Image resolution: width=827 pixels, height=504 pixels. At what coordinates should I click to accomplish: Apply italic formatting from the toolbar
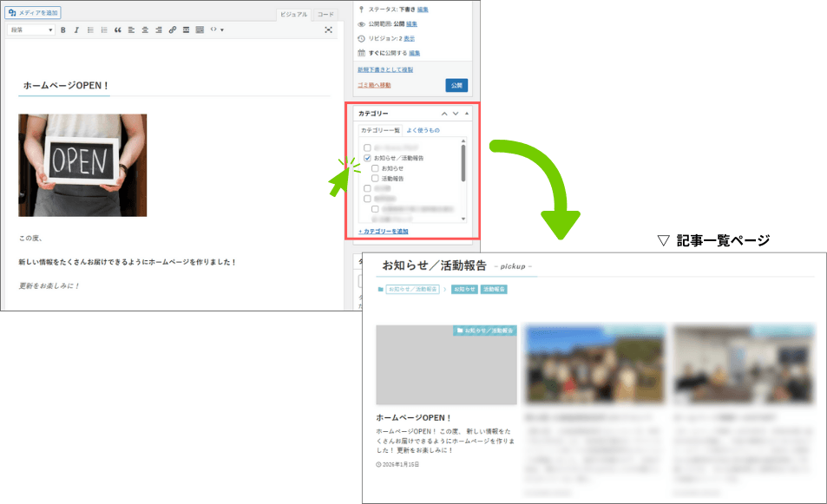coord(76,29)
